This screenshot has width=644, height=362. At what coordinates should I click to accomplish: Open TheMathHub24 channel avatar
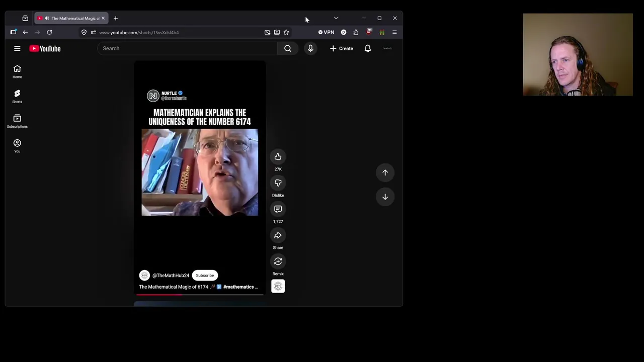point(144,276)
